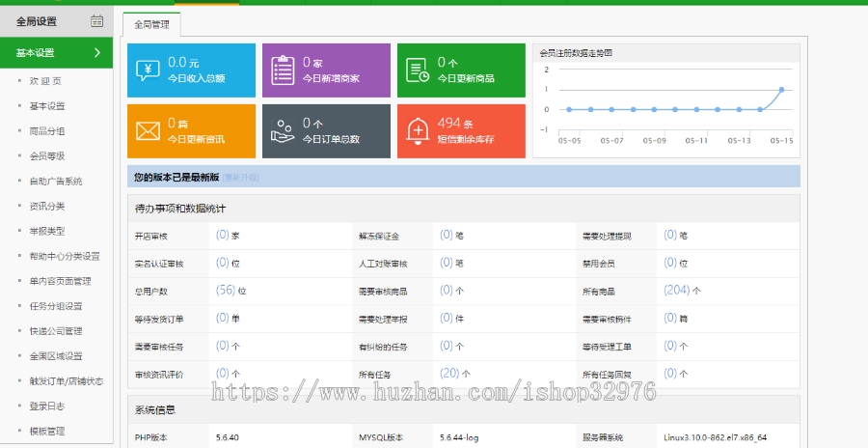
Task: Click the (0) count for 等待发货订单
Action: point(223,318)
